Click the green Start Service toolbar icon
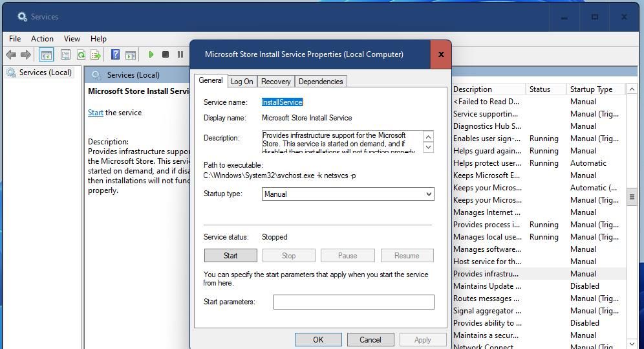This screenshot has height=349, width=644. (x=151, y=54)
